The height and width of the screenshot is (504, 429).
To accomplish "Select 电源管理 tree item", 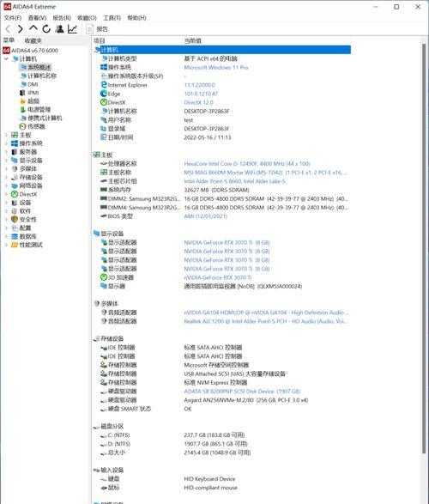I will pos(35,110).
